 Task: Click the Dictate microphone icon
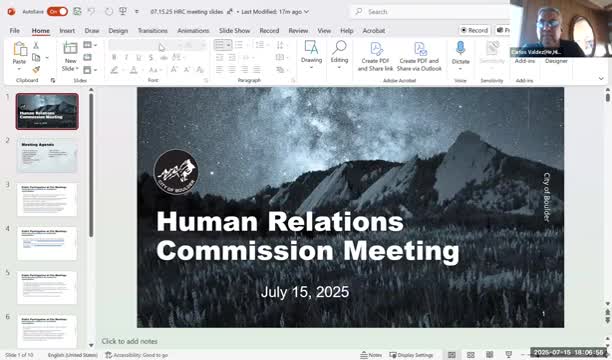(460, 49)
